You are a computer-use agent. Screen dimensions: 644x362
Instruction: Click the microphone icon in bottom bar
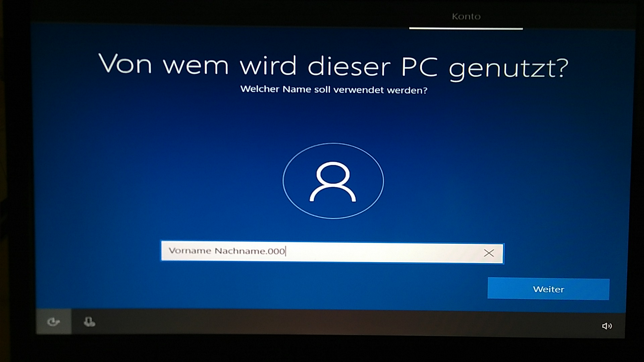pyautogui.click(x=89, y=322)
